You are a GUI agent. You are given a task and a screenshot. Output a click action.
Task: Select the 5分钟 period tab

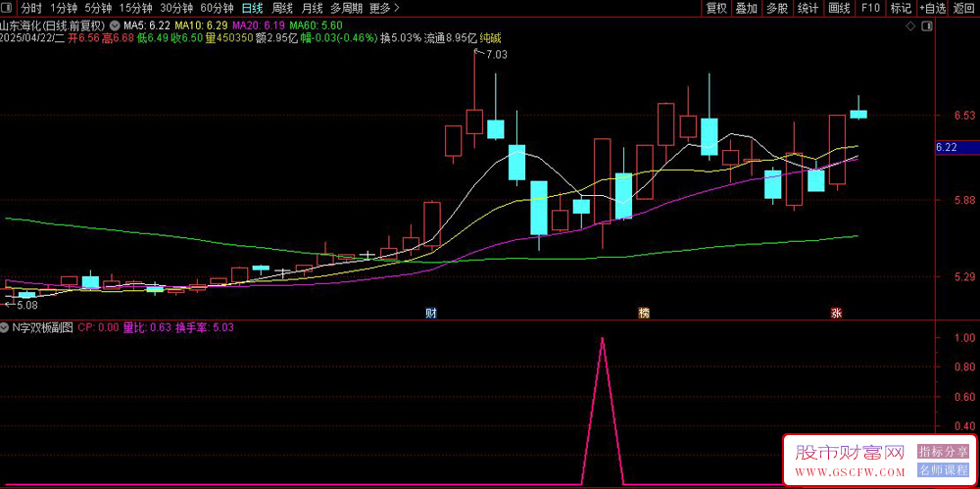[98, 8]
